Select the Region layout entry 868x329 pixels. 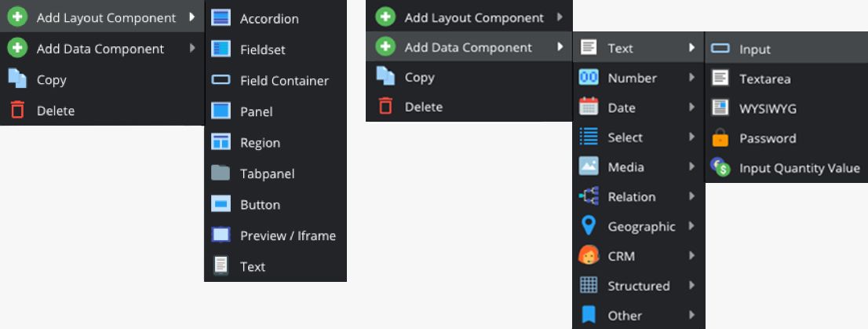[275, 142]
